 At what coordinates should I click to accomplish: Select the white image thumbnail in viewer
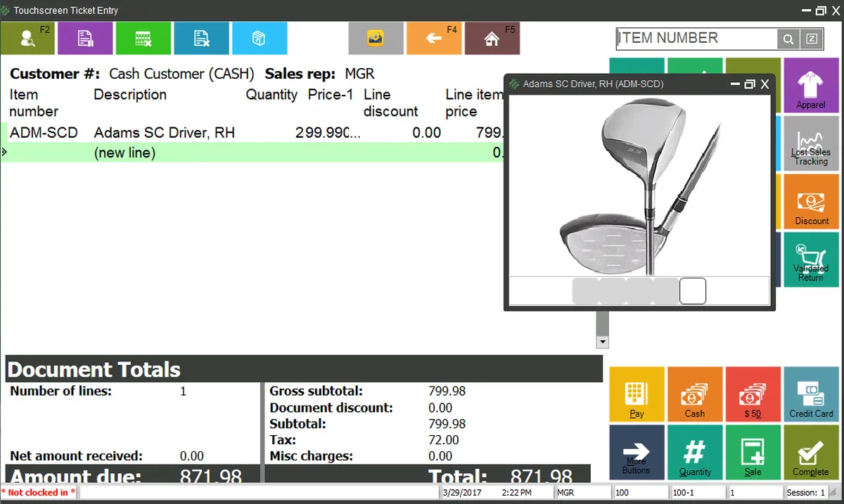pyautogui.click(x=693, y=291)
